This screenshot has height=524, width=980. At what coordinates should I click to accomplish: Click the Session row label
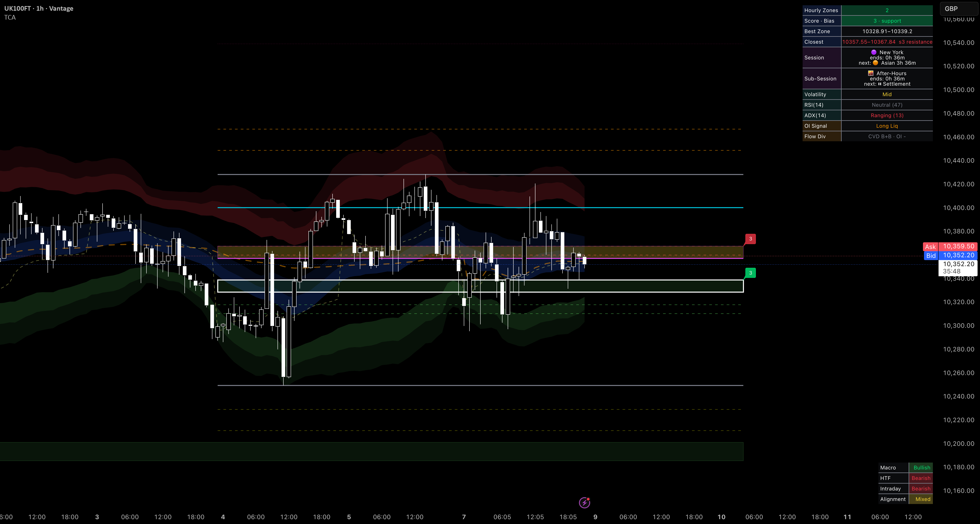[x=822, y=58]
